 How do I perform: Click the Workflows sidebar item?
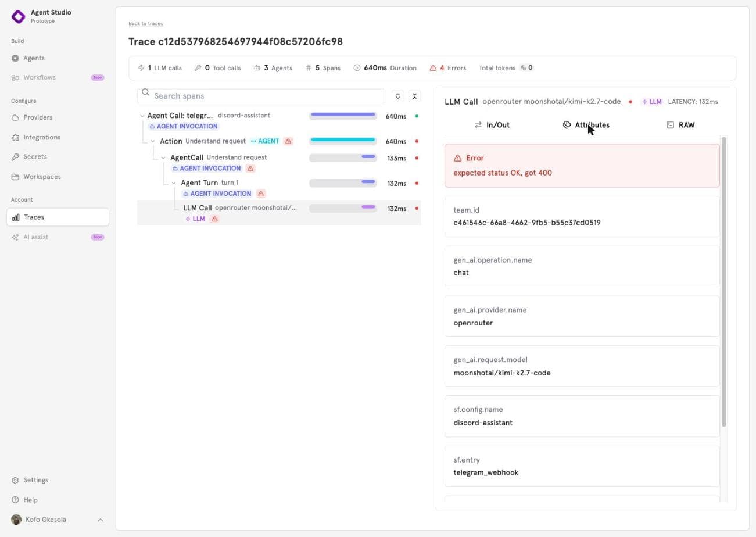pos(58,77)
